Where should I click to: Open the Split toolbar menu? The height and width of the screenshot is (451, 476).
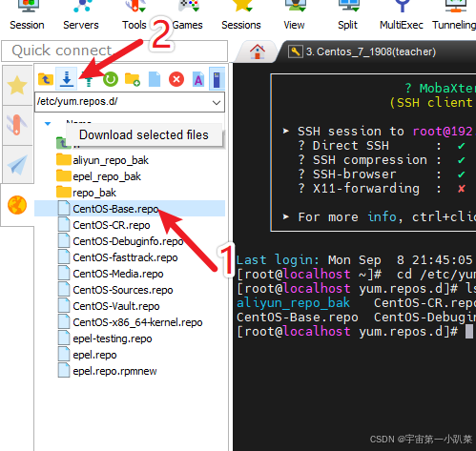pos(347,16)
